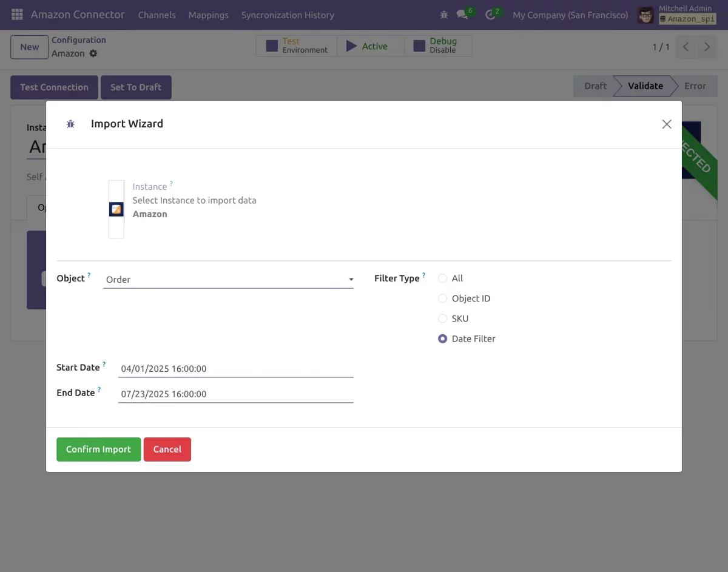Click the Cancel button

(167, 449)
